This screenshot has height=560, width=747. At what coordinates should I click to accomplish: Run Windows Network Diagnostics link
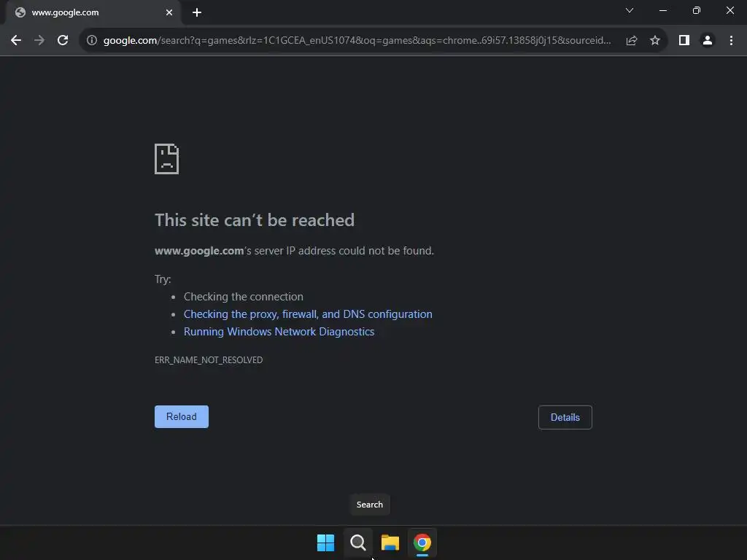pos(279,332)
